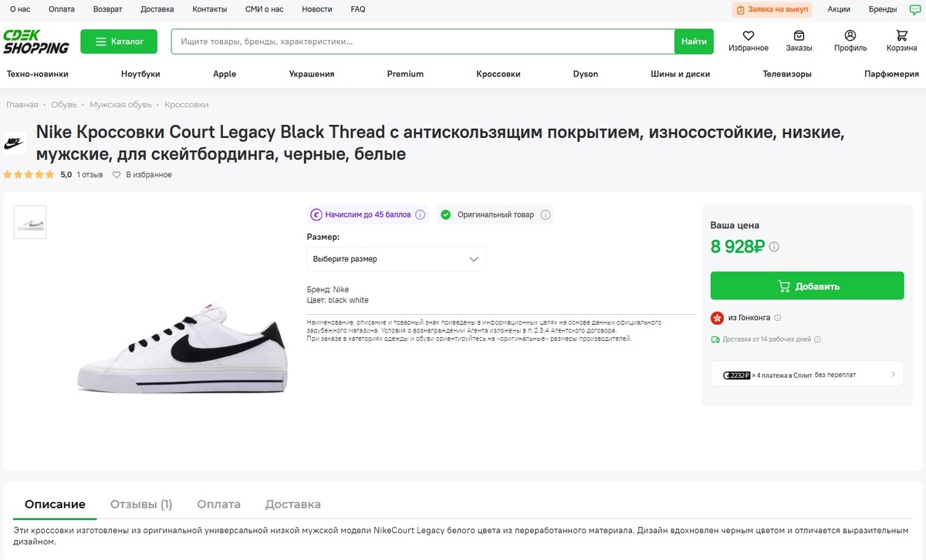Click the info icon next to the price

774,247
